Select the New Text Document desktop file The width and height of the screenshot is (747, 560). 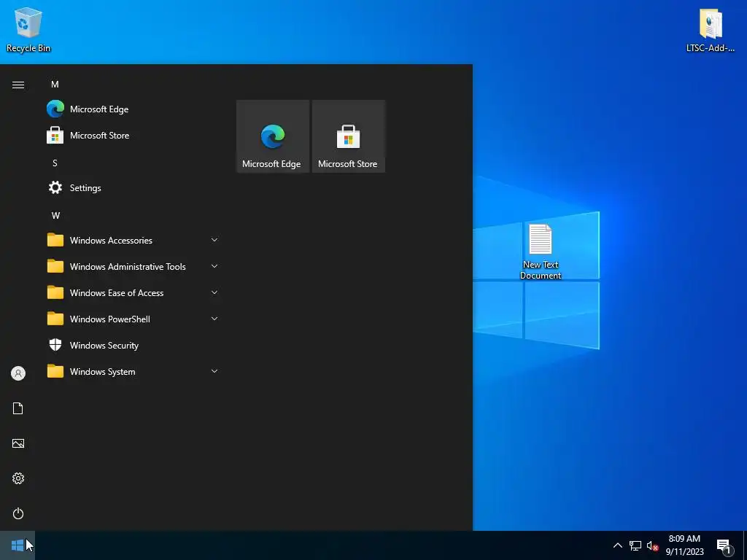pos(541,252)
